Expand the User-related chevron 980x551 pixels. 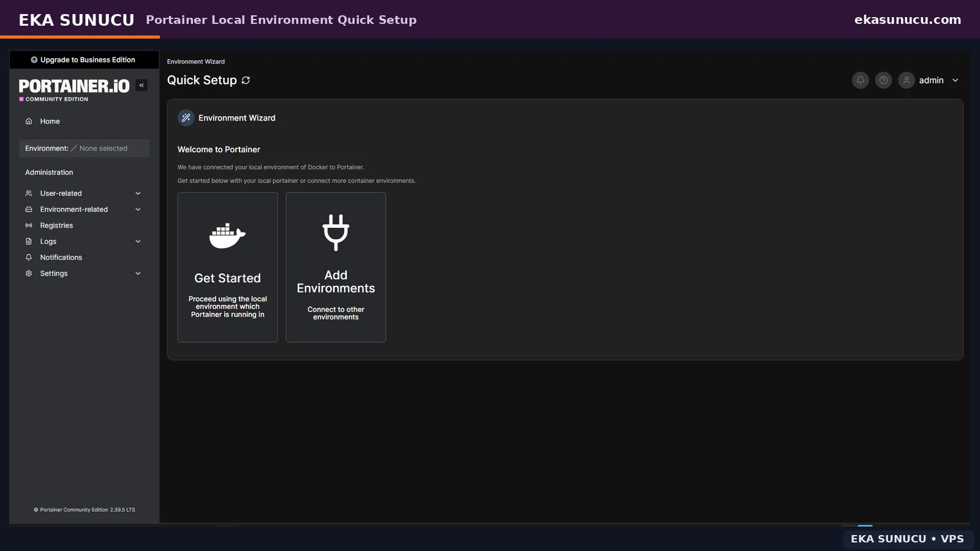point(138,193)
